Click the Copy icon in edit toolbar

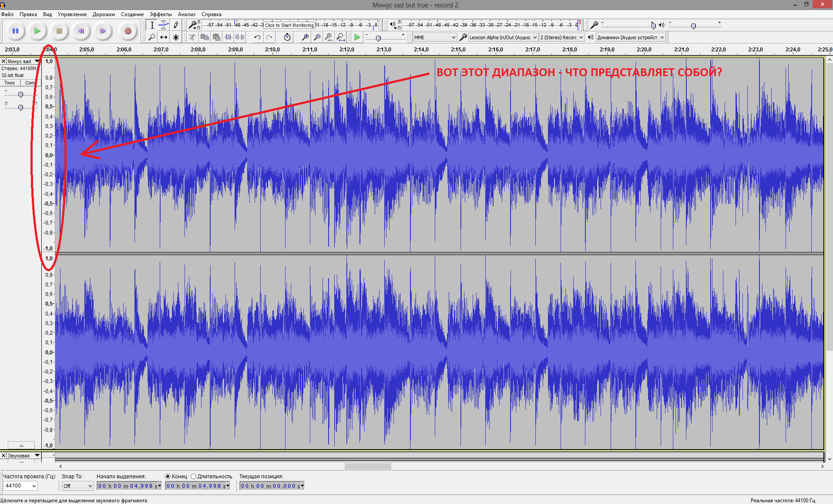205,37
